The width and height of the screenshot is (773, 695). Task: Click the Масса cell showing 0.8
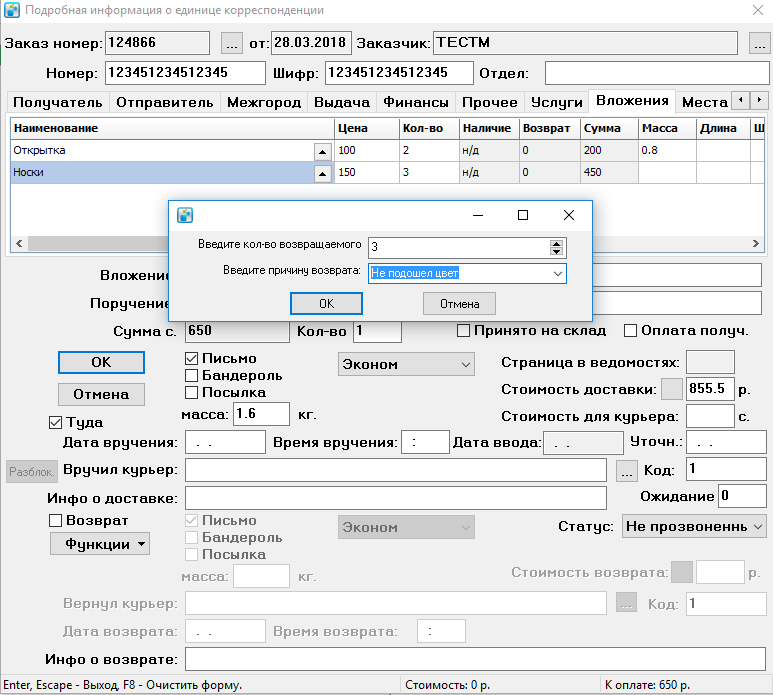pyautogui.click(x=667, y=151)
